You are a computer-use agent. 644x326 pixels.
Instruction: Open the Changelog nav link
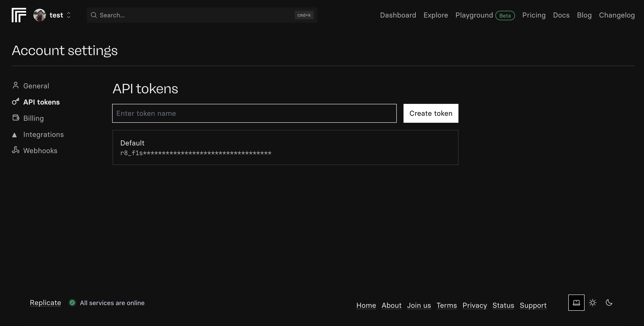pos(617,15)
